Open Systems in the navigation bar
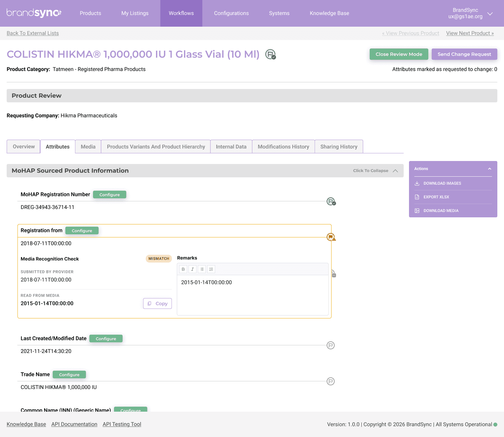Viewport: 504px width, 437px height. (x=279, y=13)
